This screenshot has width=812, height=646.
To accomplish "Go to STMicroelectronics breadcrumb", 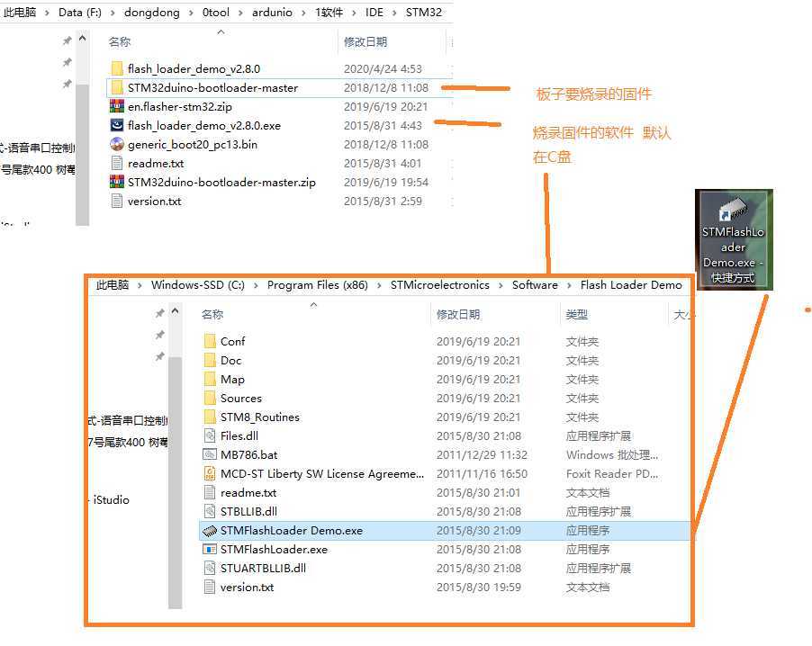I will tap(439, 285).
